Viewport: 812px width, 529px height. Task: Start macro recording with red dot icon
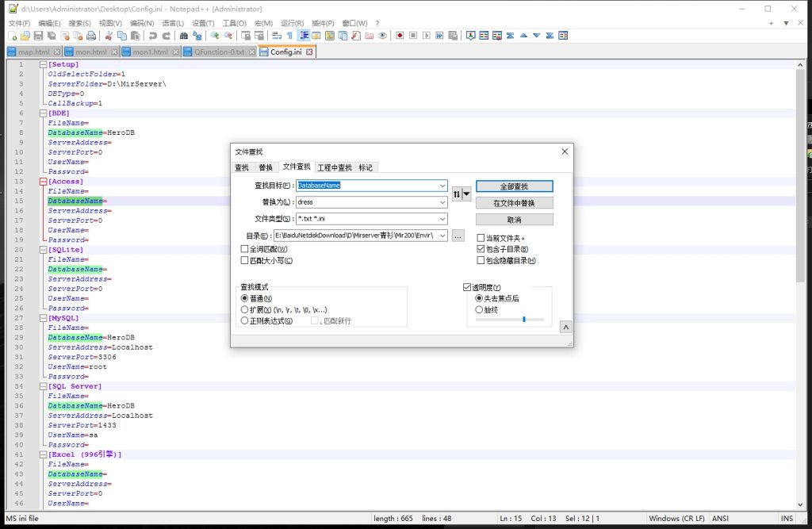tap(400, 36)
